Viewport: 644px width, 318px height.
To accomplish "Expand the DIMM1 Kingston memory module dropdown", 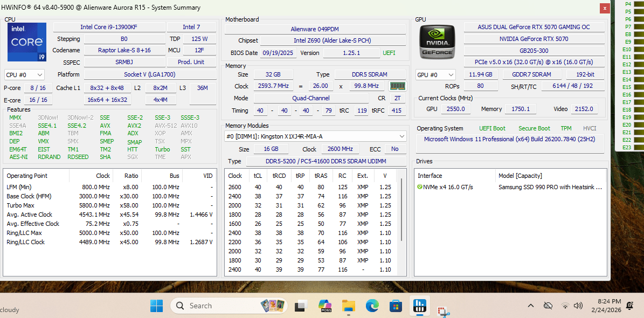I will pyautogui.click(x=315, y=136).
